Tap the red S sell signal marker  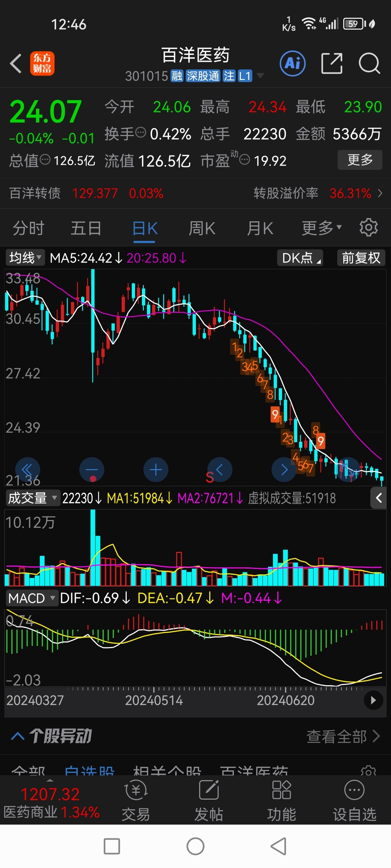click(210, 477)
